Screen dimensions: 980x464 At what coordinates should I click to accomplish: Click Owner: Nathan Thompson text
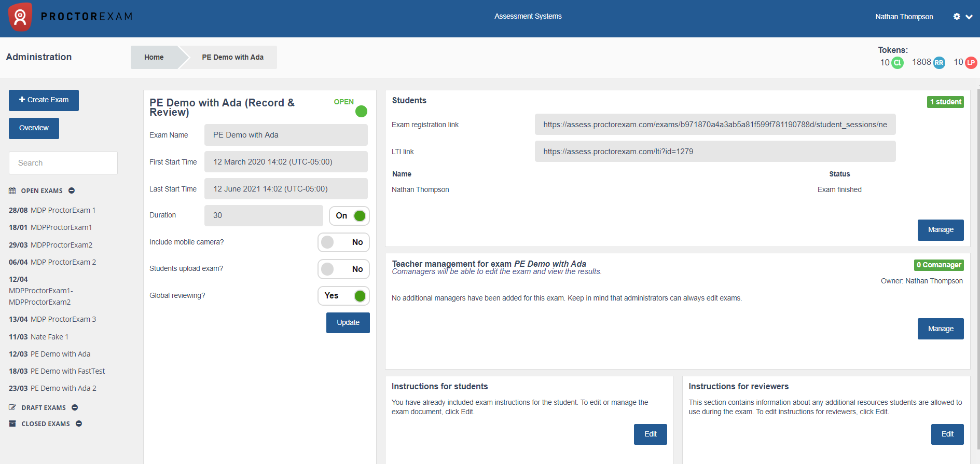tap(921, 281)
